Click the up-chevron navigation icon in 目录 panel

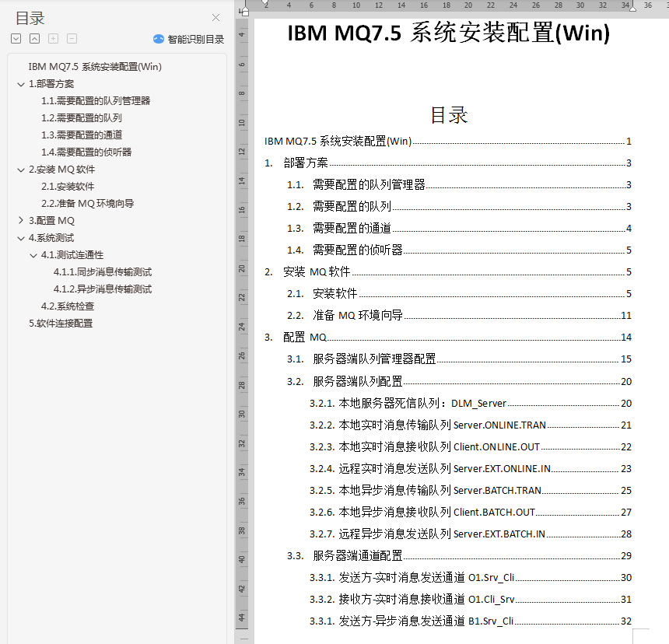[35, 37]
